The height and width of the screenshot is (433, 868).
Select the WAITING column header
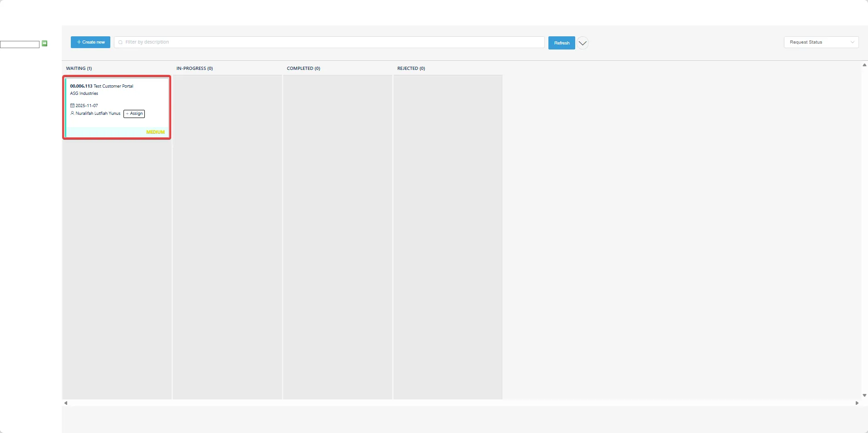coord(79,68)
